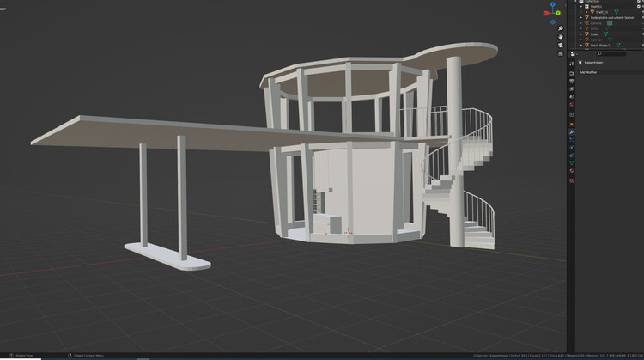Toggle visibility of Cube object
The height and width of the screenshot is (360, 644).
[641, 34]
